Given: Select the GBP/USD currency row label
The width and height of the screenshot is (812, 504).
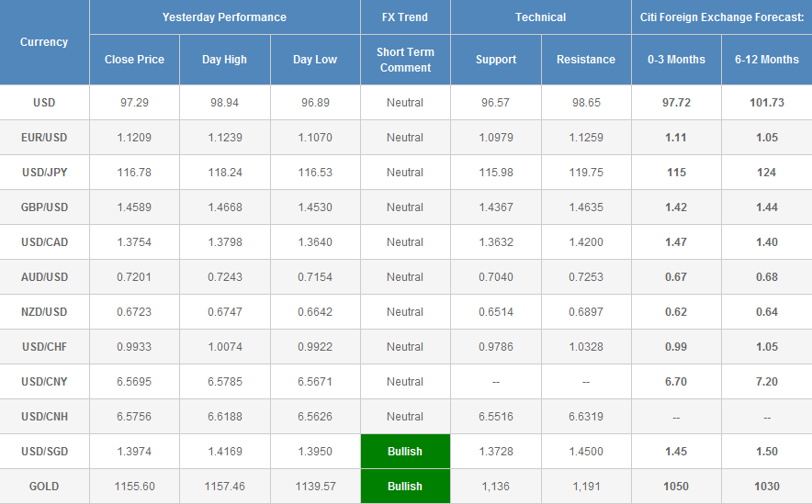Looking at the screenshot, I should (x=44, y=207).
